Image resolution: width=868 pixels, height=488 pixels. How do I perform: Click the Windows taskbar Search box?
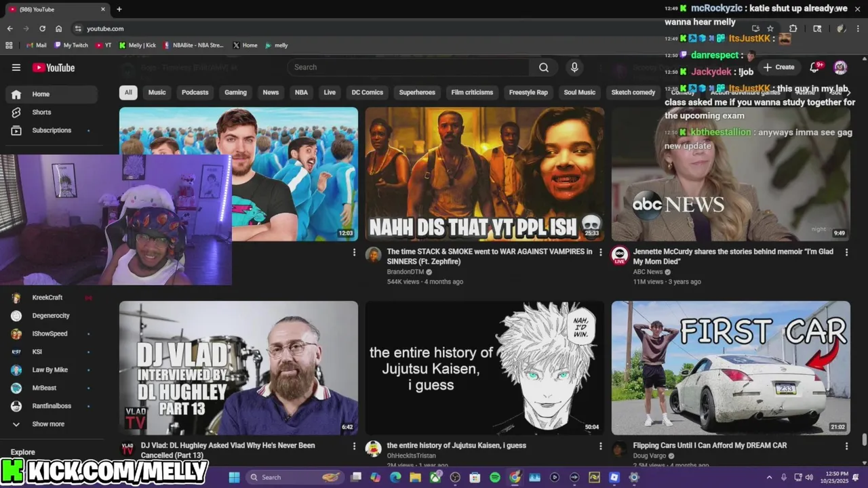pos(294,477)
